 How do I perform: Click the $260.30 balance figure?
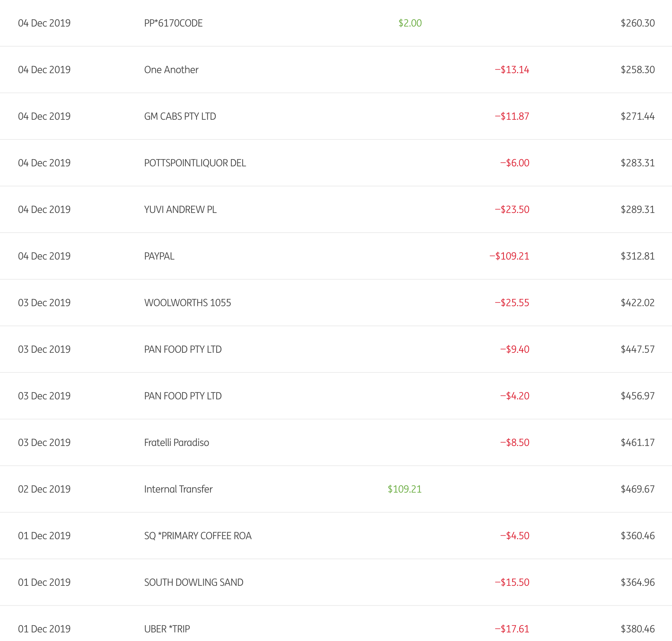click(x=638, y=23)
